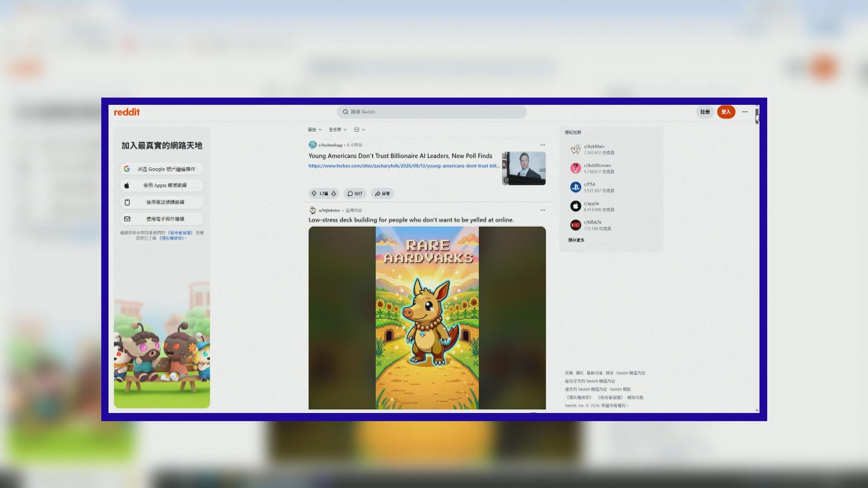Image resolution: width=868 pixels, height=488 pixels.
Task: Open the u/hijinksinc profile link
Action: coord(329,211)
